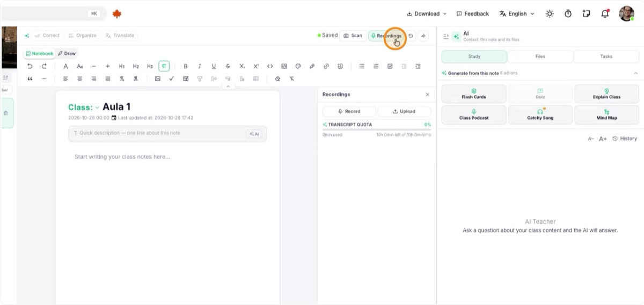This screenshot has width=644, height=305.
Task: Toggle the paragraph style button
Action: (x=164, y=66)
